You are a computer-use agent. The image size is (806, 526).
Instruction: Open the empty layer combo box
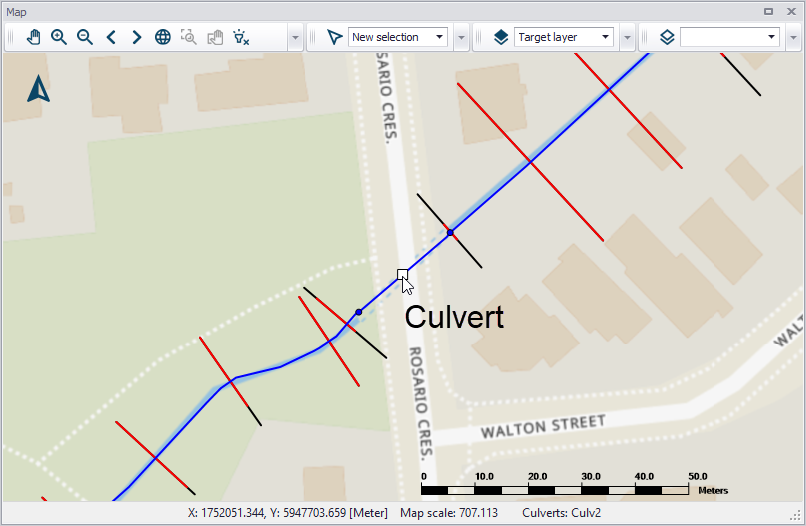pos(730,37)
